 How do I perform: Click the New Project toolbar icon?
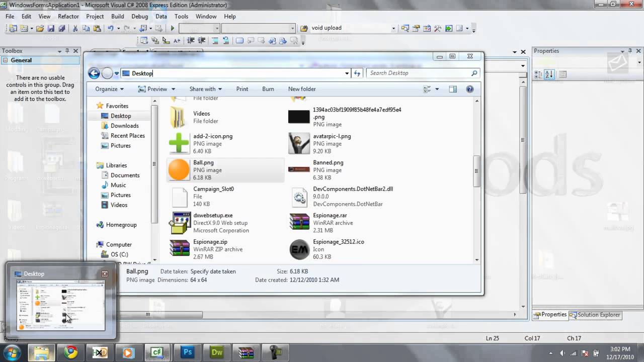[x=13, y=29]
